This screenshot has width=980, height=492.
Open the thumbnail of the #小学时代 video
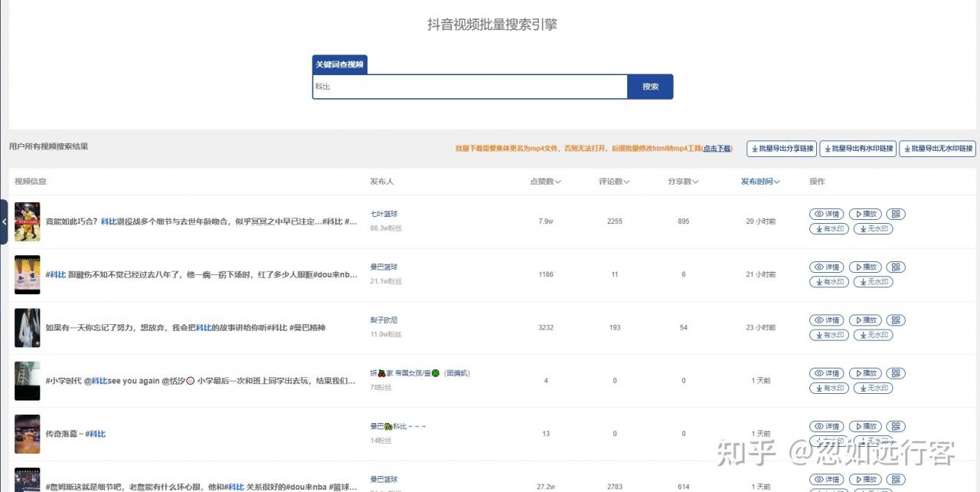click(x=28, y=381)
